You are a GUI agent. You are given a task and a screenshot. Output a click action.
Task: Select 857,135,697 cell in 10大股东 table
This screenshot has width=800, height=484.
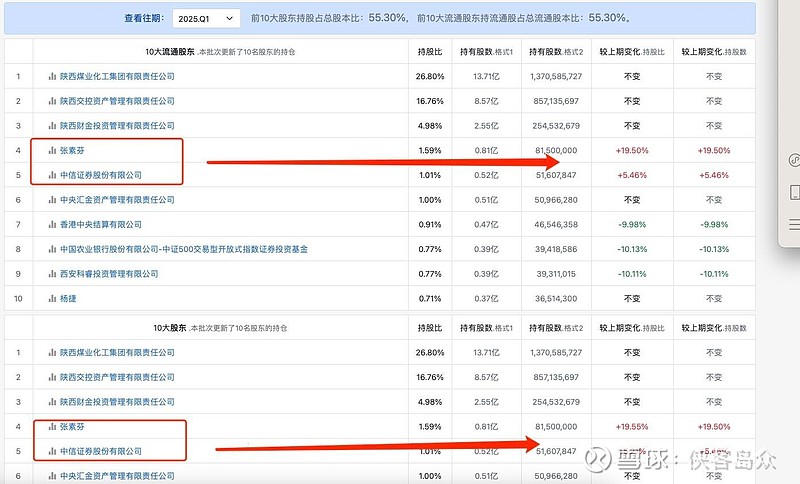[x=556, y=377]
